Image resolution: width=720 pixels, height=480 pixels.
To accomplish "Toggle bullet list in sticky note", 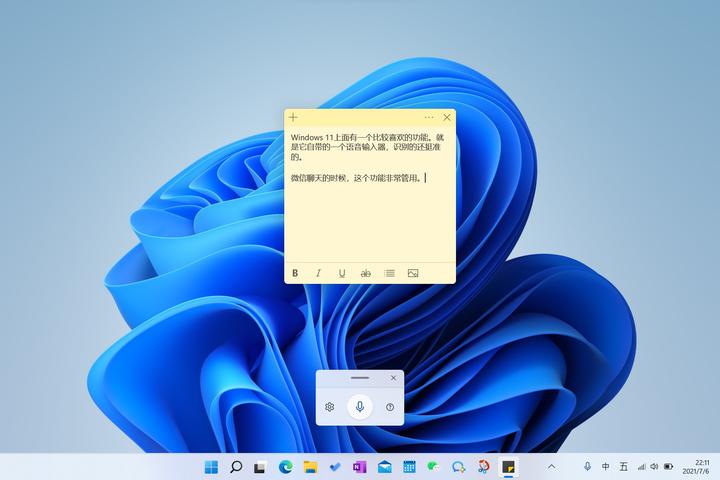I will tap(389, 273).
